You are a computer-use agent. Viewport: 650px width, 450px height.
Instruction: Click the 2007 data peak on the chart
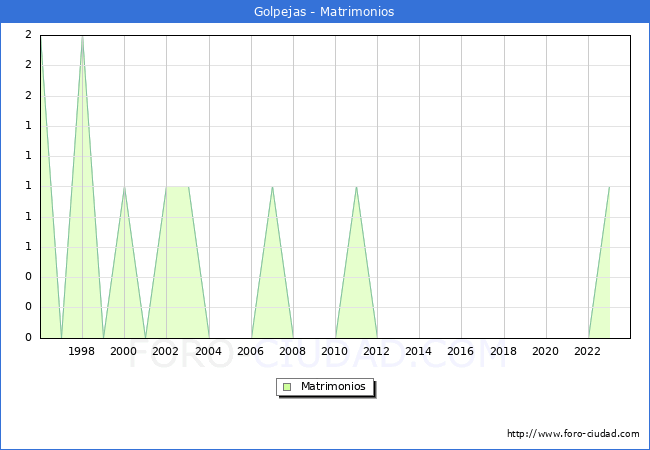tap(272, 187)
